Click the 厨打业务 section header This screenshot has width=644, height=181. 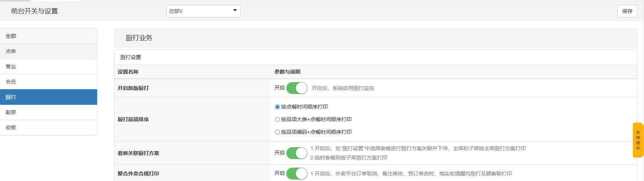point(139,38)
